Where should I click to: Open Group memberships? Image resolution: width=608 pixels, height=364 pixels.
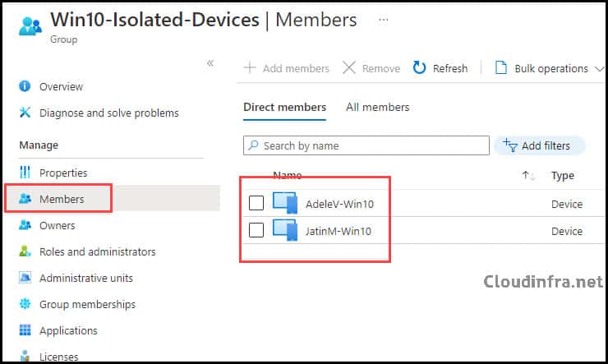(88, 304)
